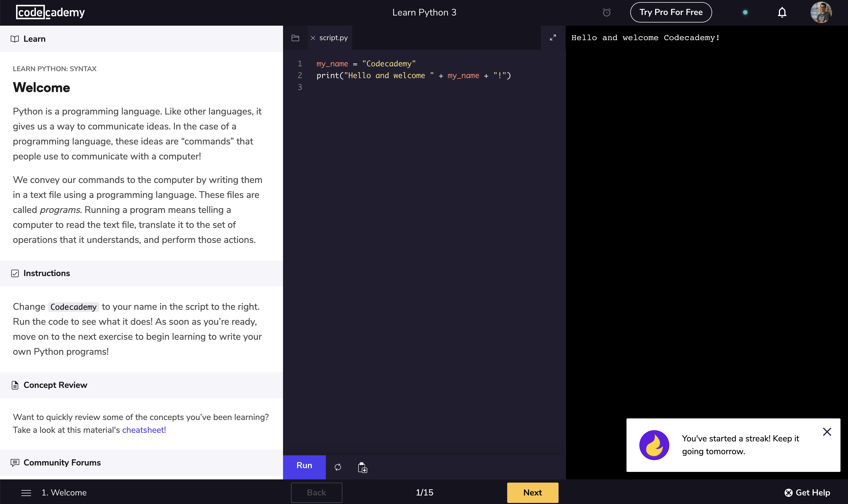The width and height of the screenshot is (848, 504).
Task: Expand the Concept Review section
Action: [x=55, y=385]
